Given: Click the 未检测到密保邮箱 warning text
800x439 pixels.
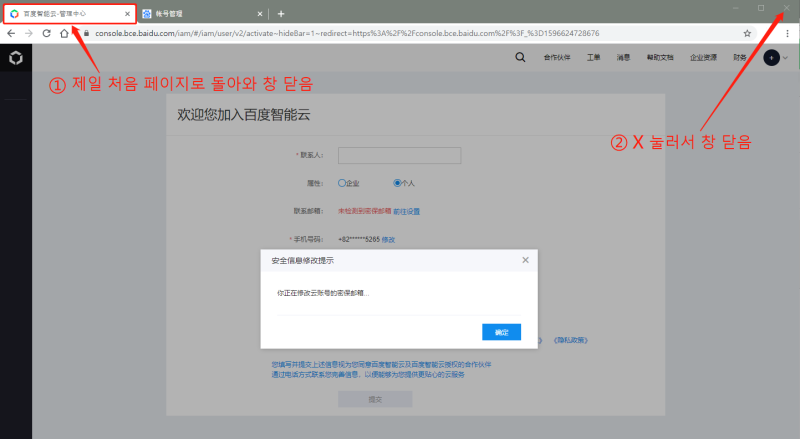Looking at the screenshot, I should pyautogui.click(x=364, y=211).
